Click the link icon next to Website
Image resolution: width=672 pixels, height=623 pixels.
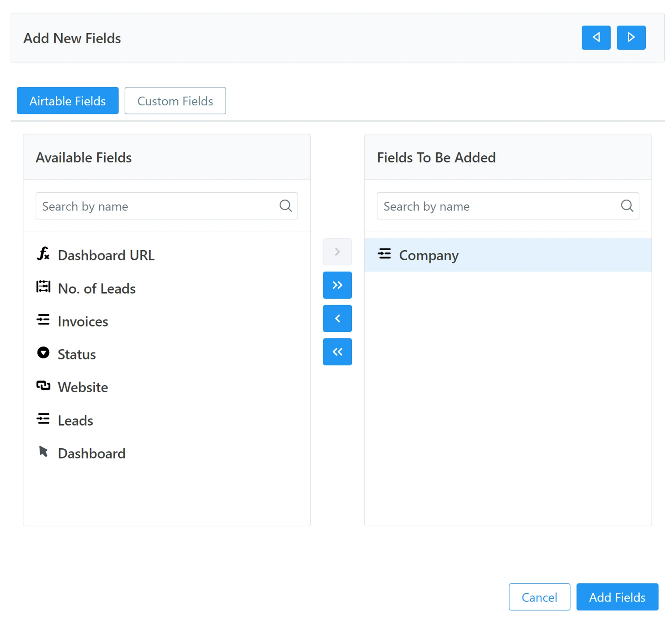click(x=43, y=386)
